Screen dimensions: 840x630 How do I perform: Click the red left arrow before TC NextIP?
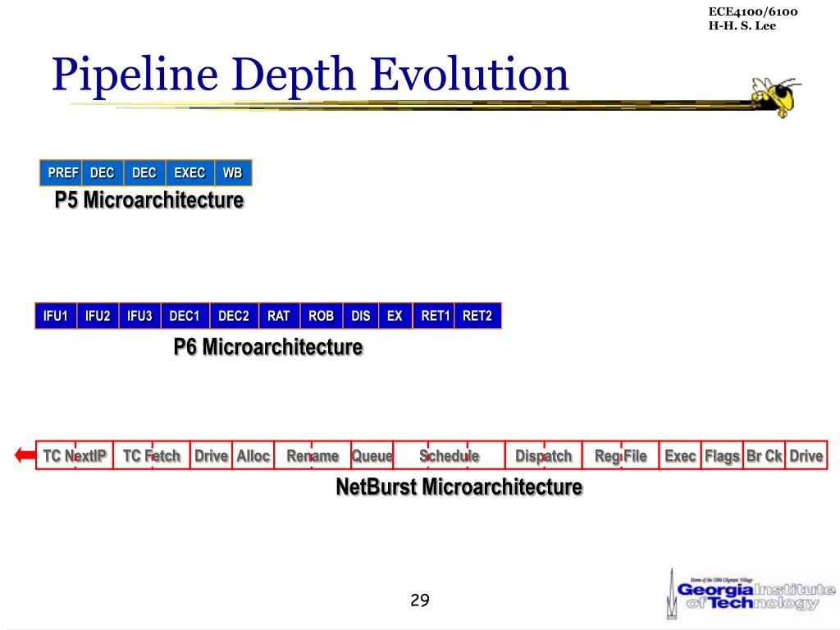(25, 455)
